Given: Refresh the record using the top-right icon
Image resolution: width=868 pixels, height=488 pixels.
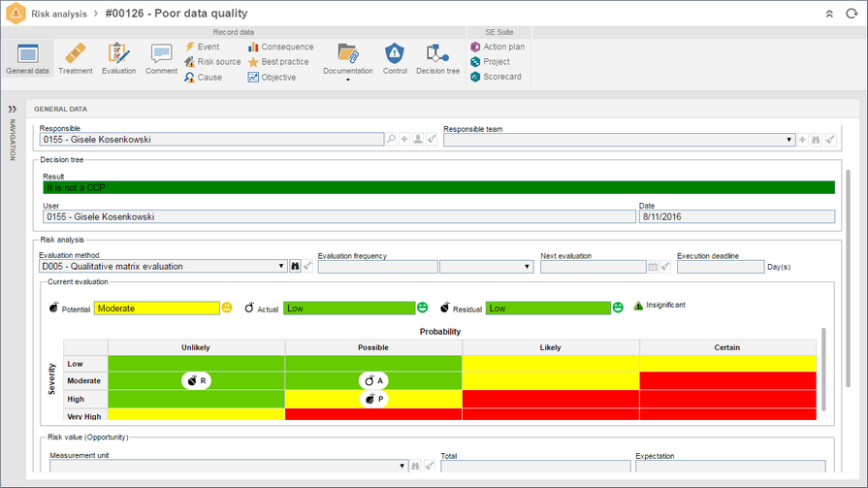Looking at the screenshot, I should (852, 14).
